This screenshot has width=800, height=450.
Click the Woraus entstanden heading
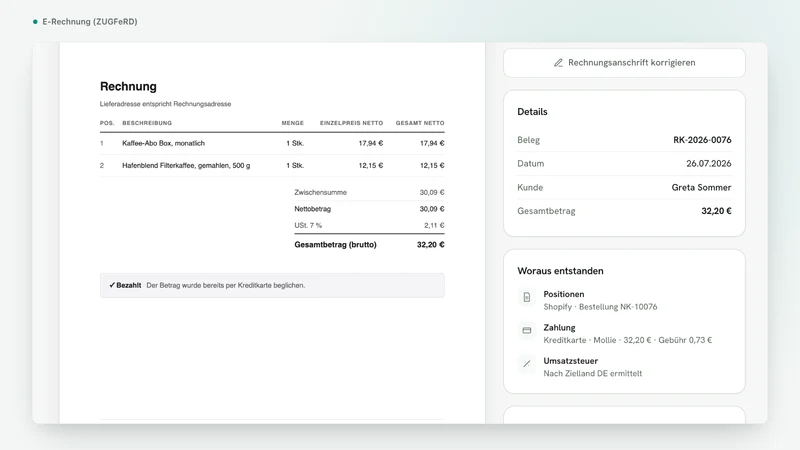coord(560,271)
